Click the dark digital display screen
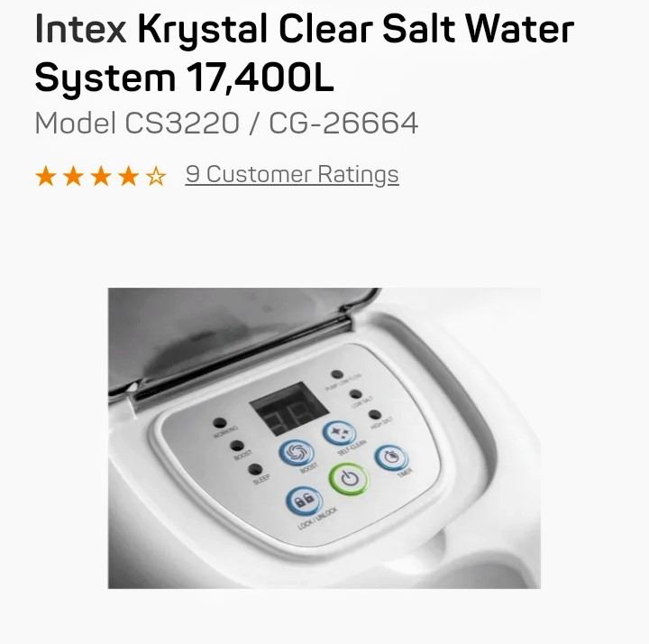Viewport: 649px width, 644px height. (x=289, y=409)
